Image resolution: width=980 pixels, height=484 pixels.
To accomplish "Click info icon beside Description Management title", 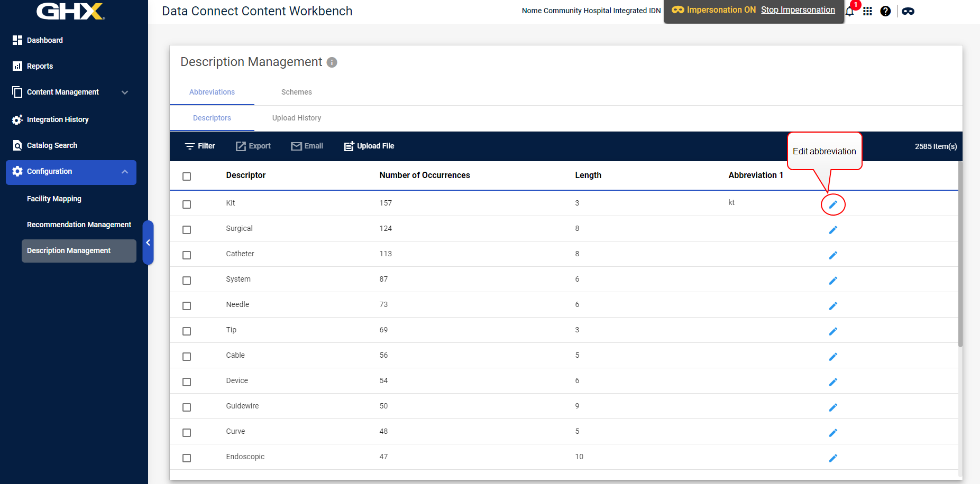I will [x=332, y=62].
